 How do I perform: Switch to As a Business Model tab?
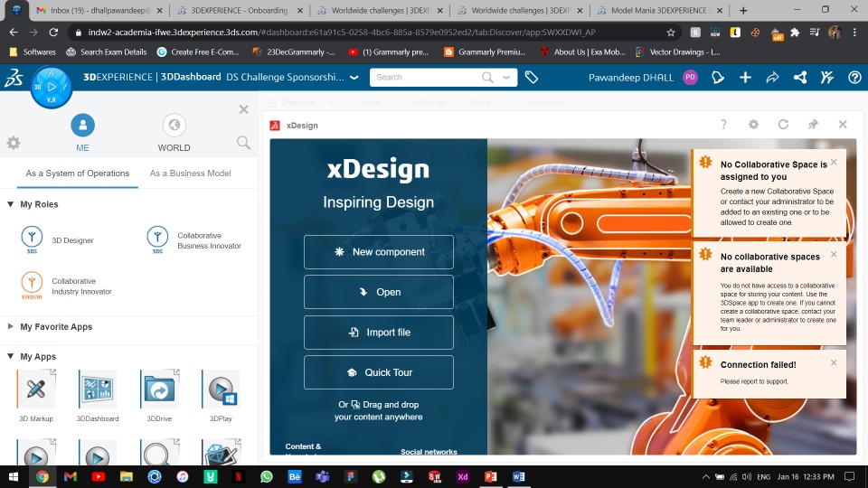point(191,174)
